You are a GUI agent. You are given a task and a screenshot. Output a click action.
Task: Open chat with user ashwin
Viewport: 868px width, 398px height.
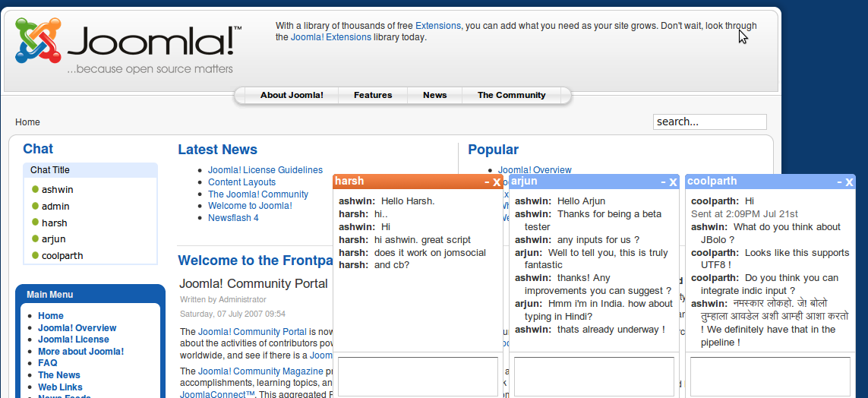57,190
